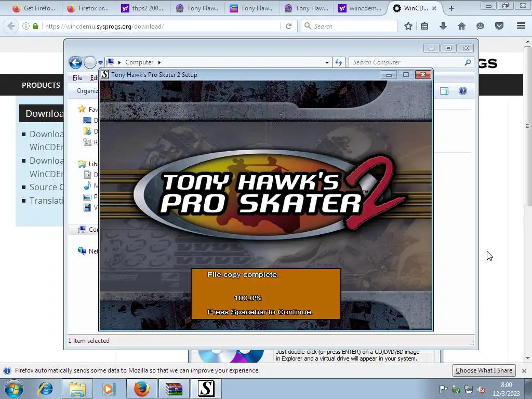
Task: Bookmark this page with the star icon
Action: tap(408, 26)
